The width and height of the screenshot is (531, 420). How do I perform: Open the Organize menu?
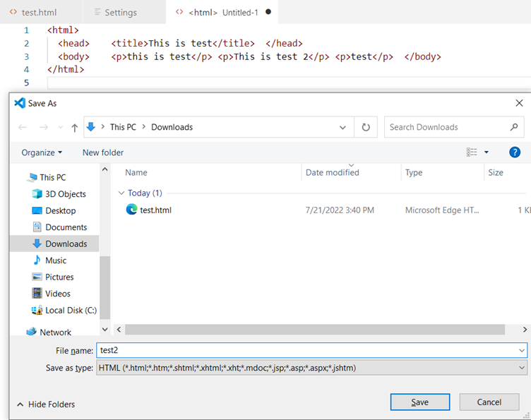coord(42,152)
